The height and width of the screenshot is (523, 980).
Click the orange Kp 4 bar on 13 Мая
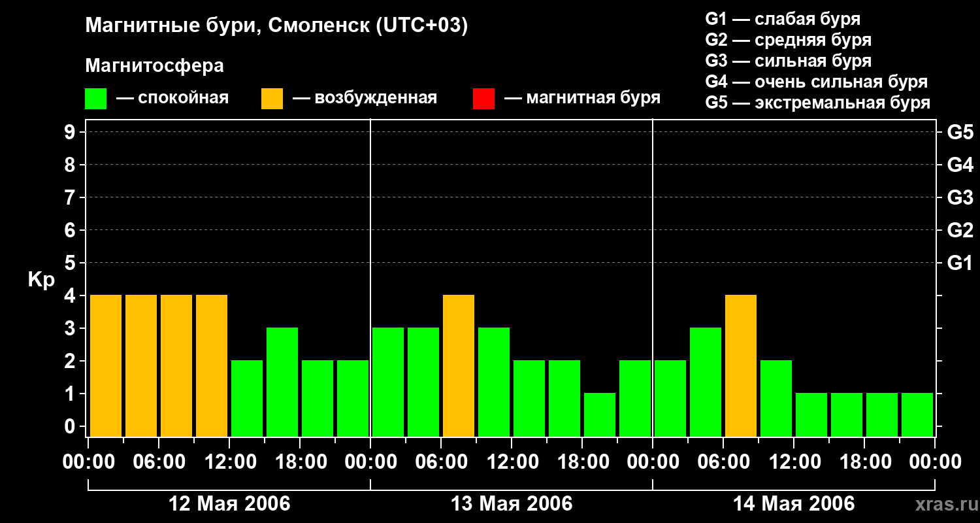(459, 365)
